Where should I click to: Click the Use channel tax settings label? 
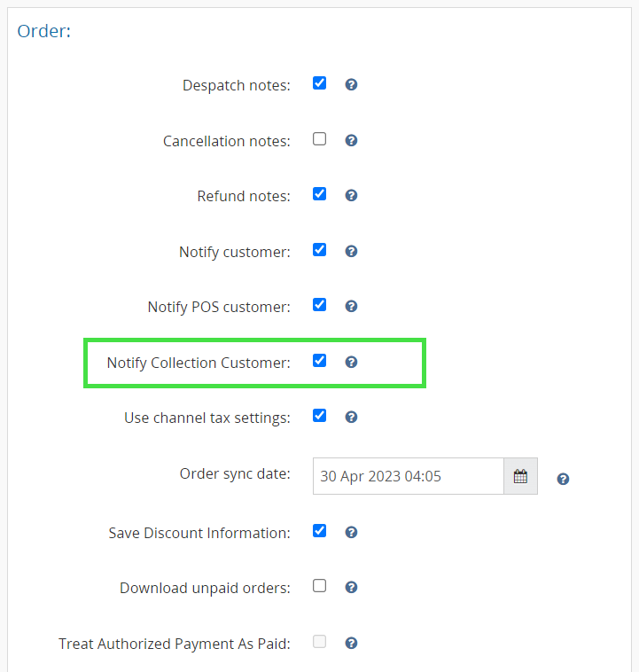(207, 418)
